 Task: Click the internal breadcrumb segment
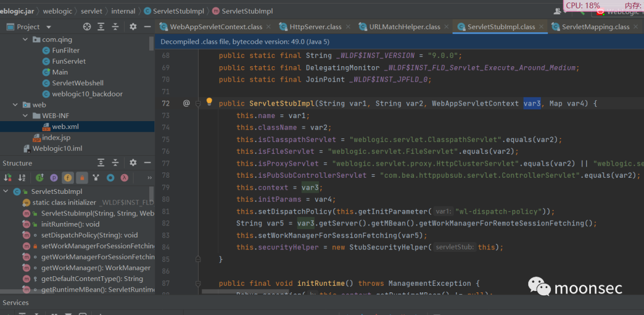(123, 11)
